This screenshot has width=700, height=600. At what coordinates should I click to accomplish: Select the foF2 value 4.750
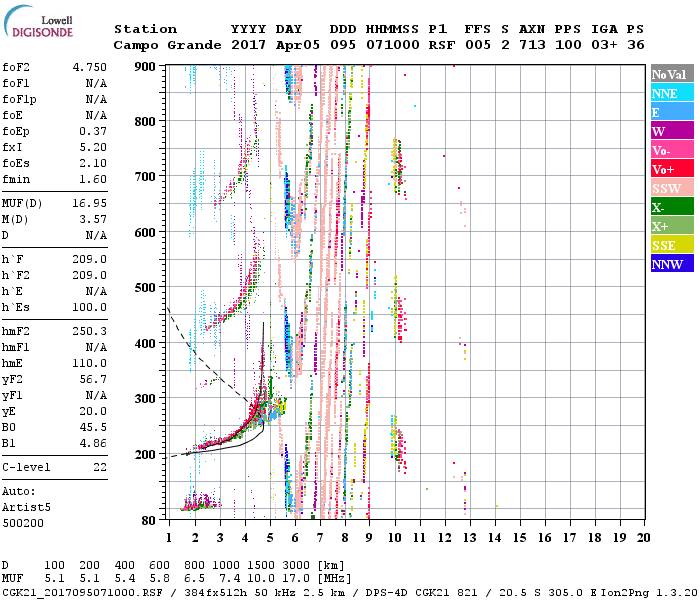click(x=90, y=67)
